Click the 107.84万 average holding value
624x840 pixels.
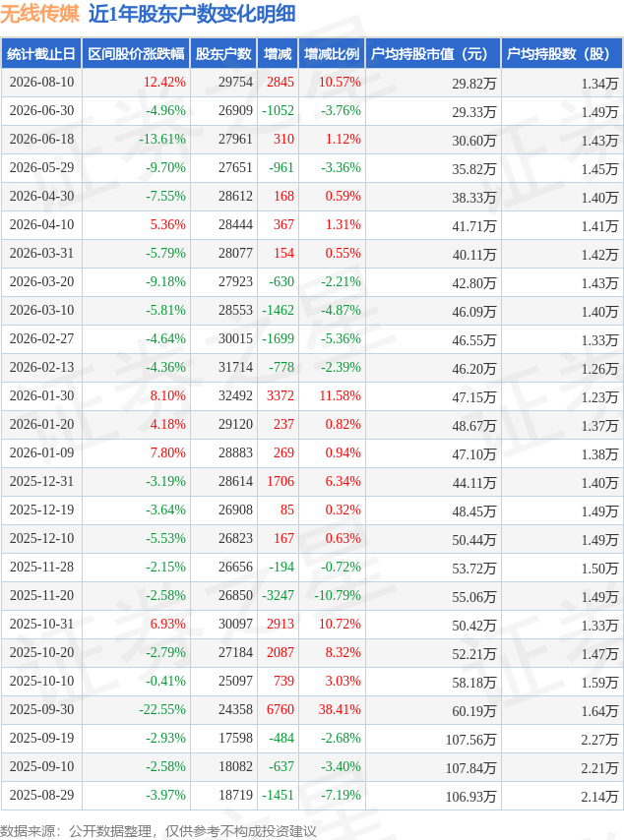[x=470, y=768]
